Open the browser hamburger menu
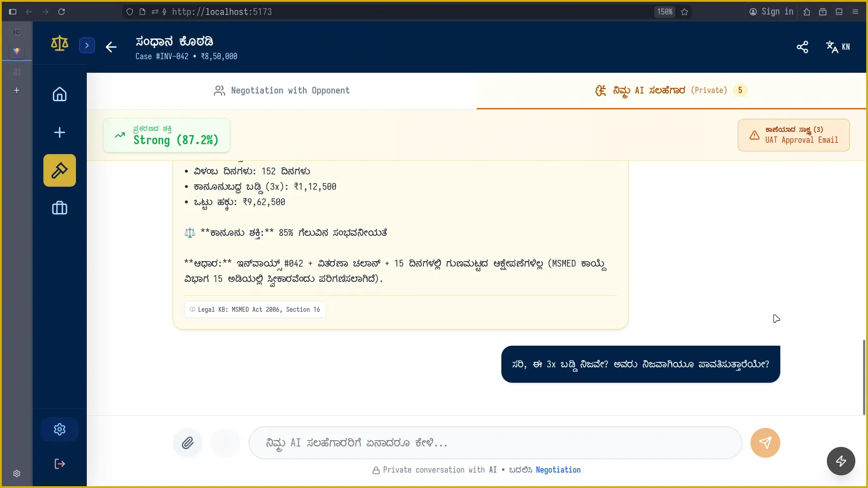Screen dimensions: 868x488 tap(855, 12)
